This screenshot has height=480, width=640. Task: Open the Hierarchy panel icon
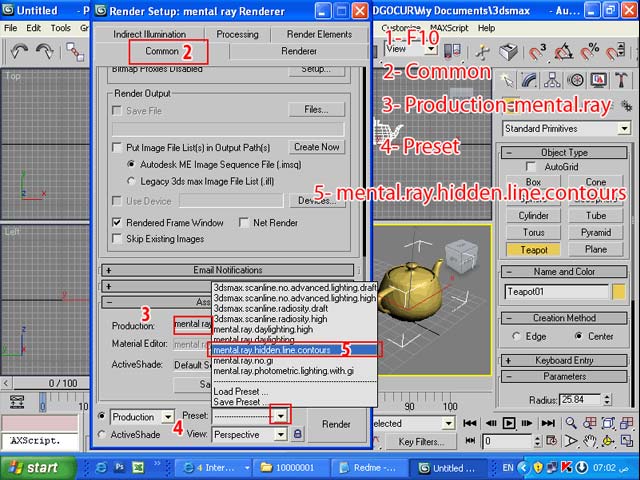point(552,81)
